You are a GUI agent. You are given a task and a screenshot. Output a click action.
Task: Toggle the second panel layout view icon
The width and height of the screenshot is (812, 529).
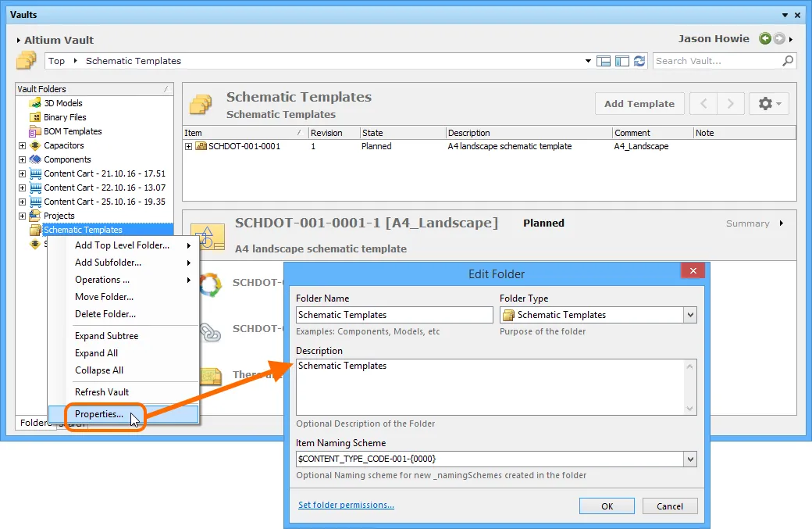pos(622,61)
